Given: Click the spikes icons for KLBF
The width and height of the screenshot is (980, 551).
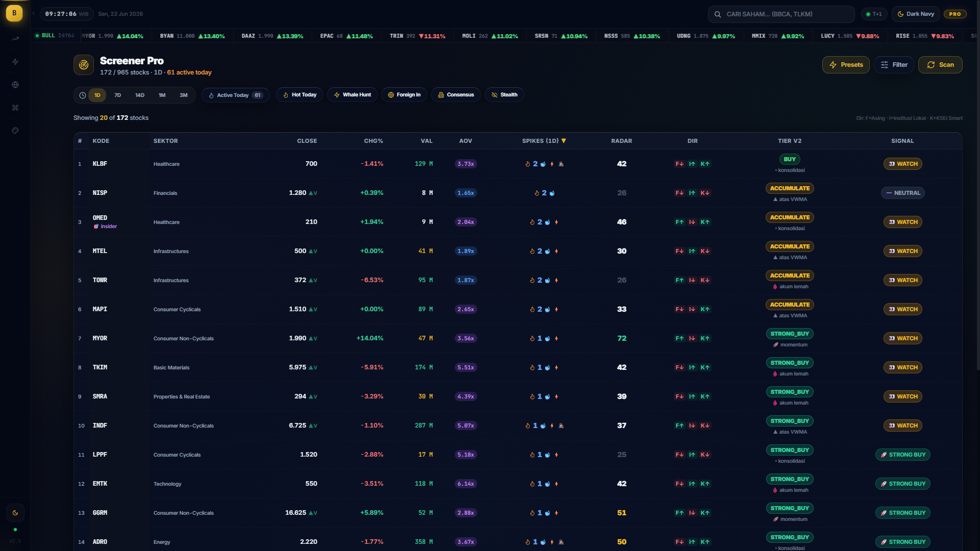Looking at the screenshot, I should [x=544, y=164].
